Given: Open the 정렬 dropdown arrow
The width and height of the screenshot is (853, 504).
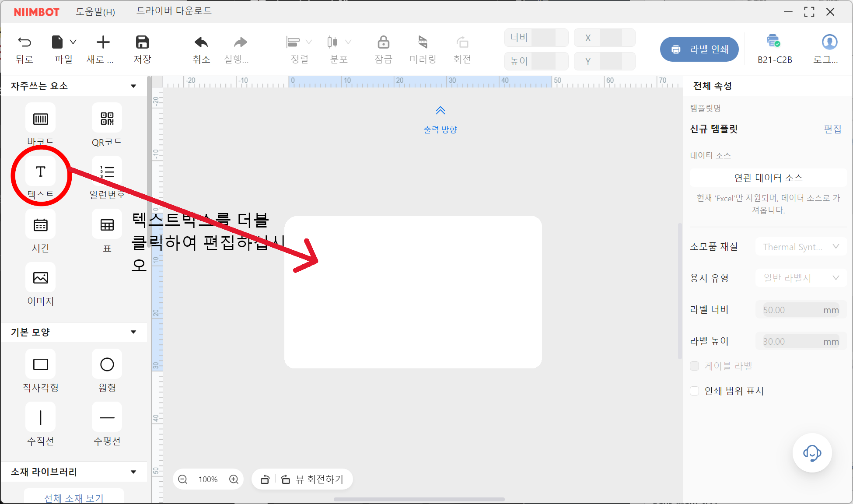Looking at the screenshot, I should coord(309,42).
